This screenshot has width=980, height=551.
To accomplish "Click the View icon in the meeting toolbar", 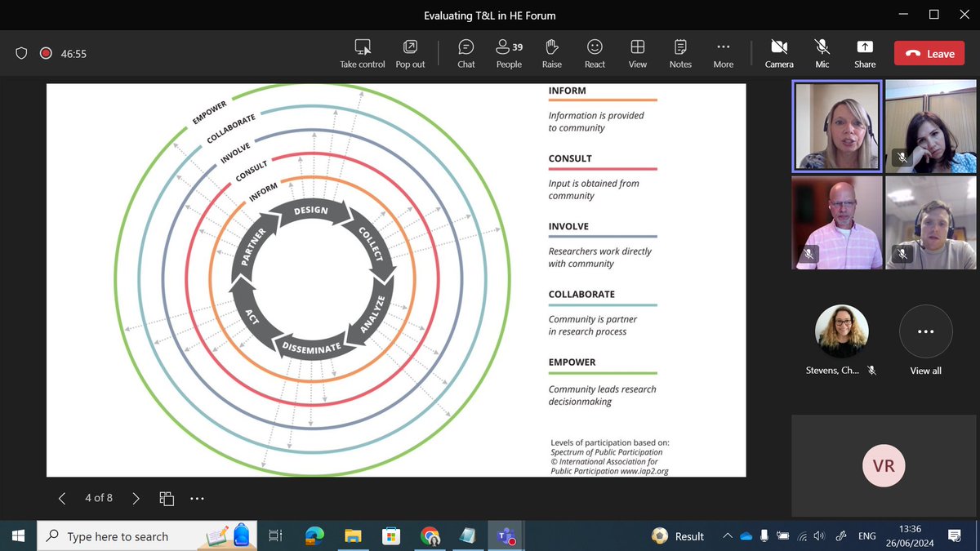I will tap(637, 53).
